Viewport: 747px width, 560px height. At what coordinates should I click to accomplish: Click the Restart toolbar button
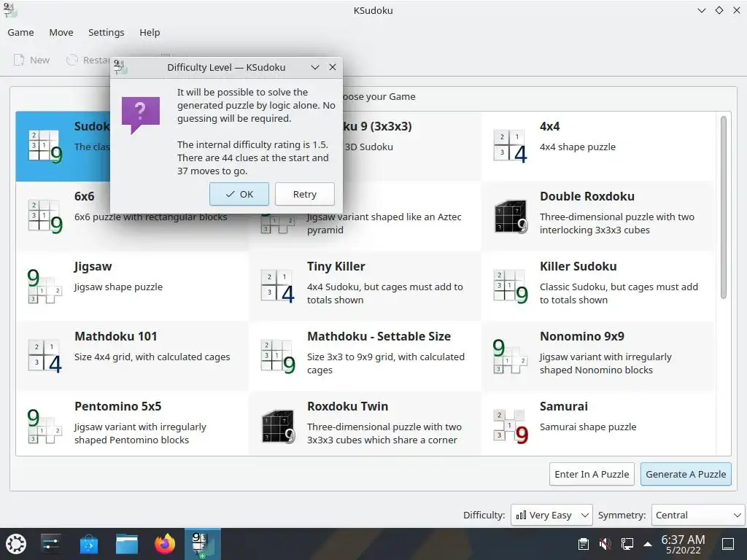88,60
